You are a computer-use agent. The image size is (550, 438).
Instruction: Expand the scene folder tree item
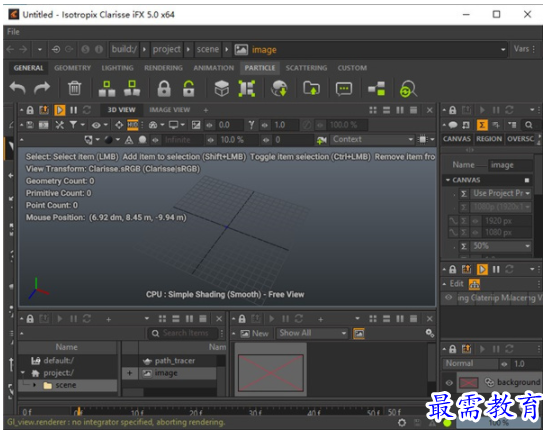[34, 385]
